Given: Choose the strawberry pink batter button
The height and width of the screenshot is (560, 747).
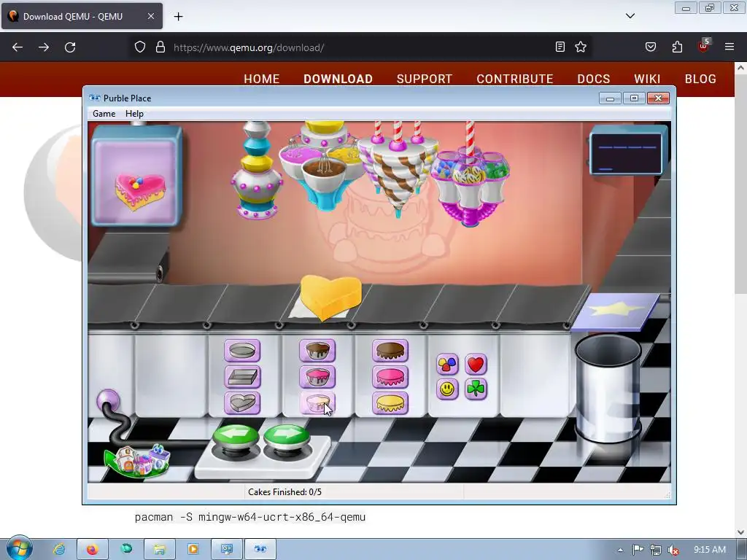Looking at the screenshot, I should [x=317, y=377].
